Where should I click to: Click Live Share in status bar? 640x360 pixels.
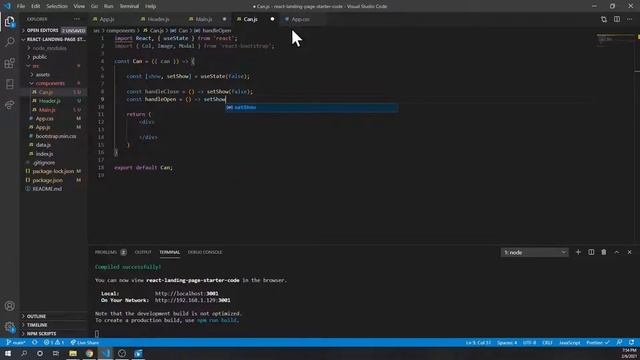click(x=84, y=342)
